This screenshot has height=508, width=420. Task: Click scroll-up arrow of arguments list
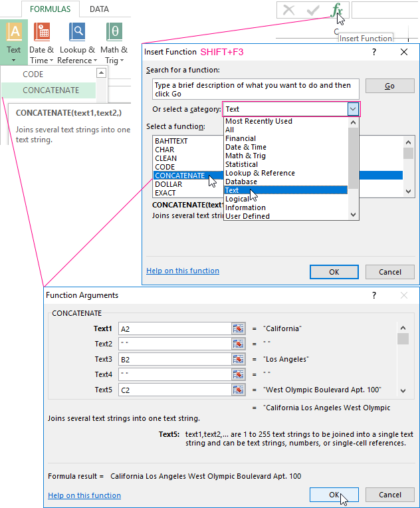pyautogui.click(x=403, y=328)
